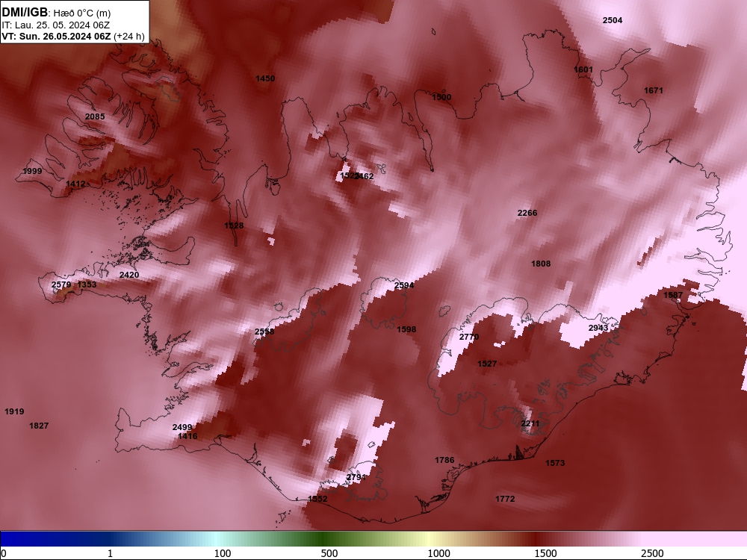The image size is (747, 560).
Task: Click the 1827 height value
Action: click(x=39, y=426)
